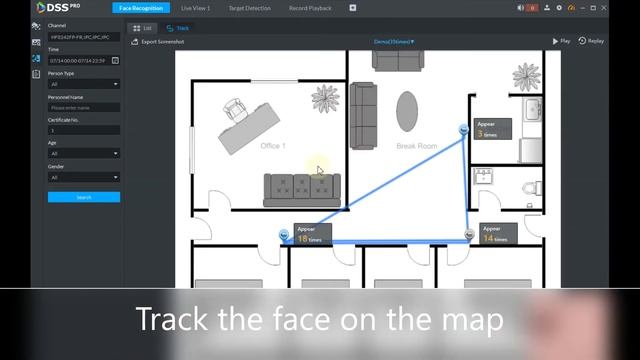This screenshot has width=640, height=360.
Task: Switch to Track view
Action: [x=178, y=28]
